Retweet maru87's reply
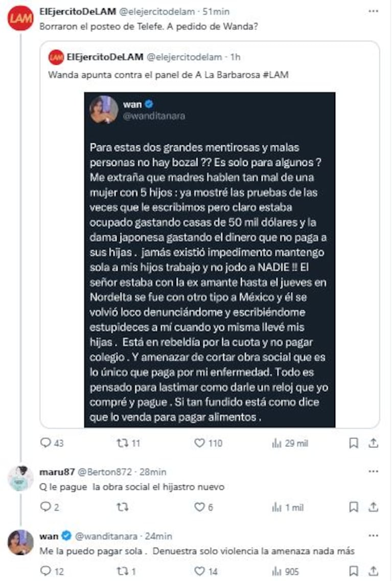 click(123, 507)
